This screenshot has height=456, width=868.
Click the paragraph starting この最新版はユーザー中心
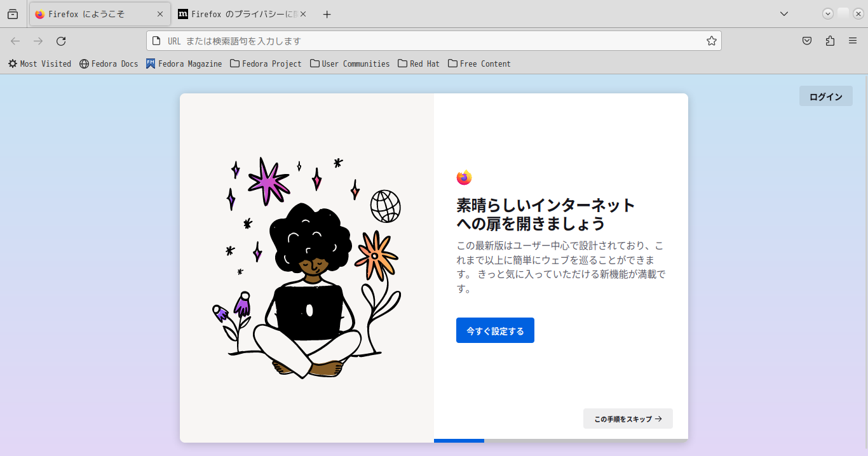(x=561, y=267)
